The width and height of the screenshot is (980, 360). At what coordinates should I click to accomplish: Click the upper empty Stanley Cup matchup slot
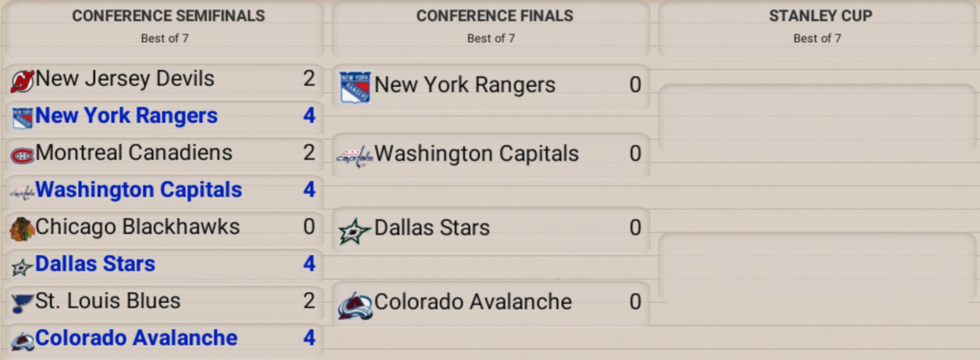817,118
